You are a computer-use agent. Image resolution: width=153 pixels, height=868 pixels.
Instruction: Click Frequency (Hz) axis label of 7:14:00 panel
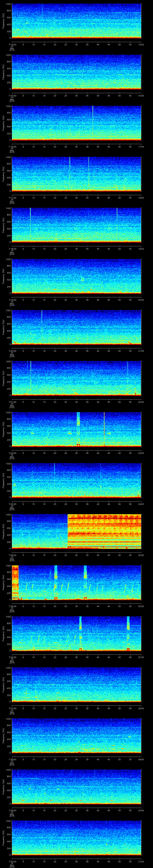(3, 21)
